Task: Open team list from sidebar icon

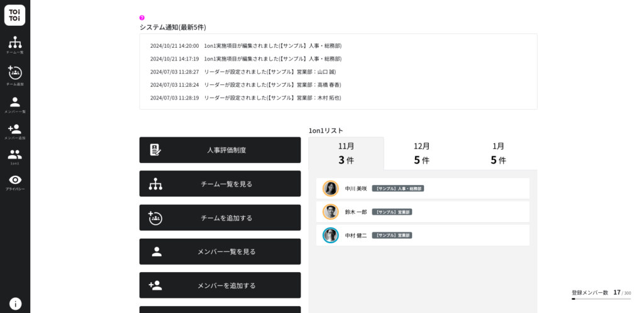Action: click(15, 45)
